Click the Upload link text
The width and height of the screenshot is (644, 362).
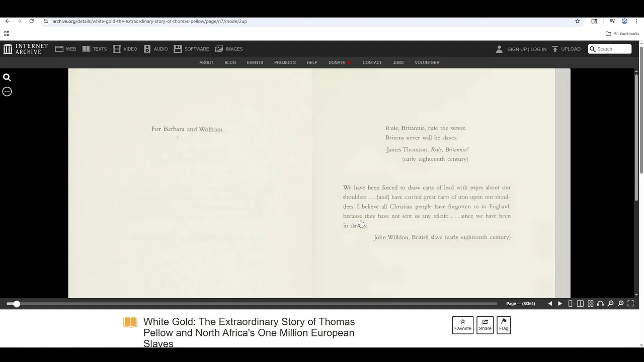coord(571,49)
